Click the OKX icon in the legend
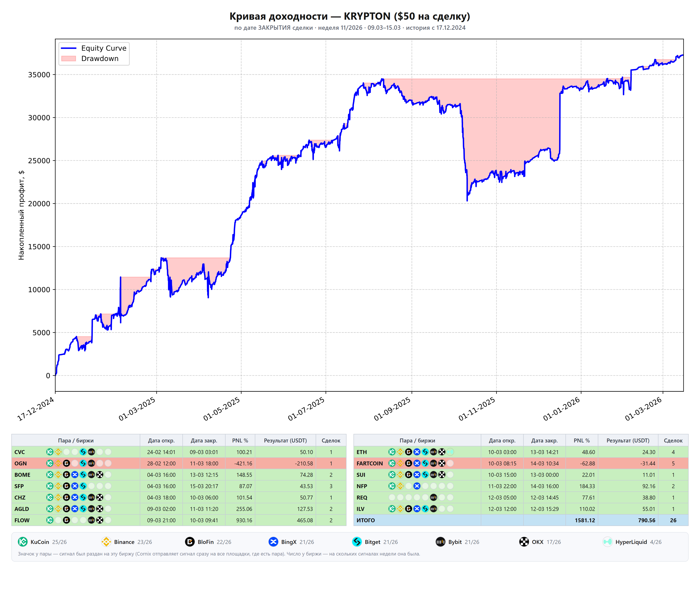The width and height of the screenshot is (700, 601). pyautogui.click(x=524, y=542)
